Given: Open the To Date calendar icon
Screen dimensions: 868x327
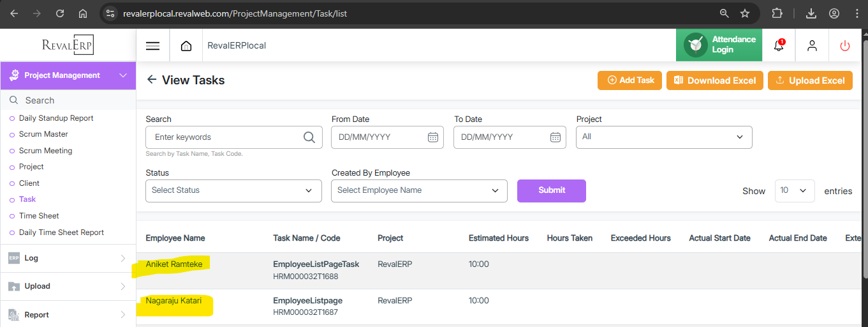Looking at the screenshot, I should 555,137.
